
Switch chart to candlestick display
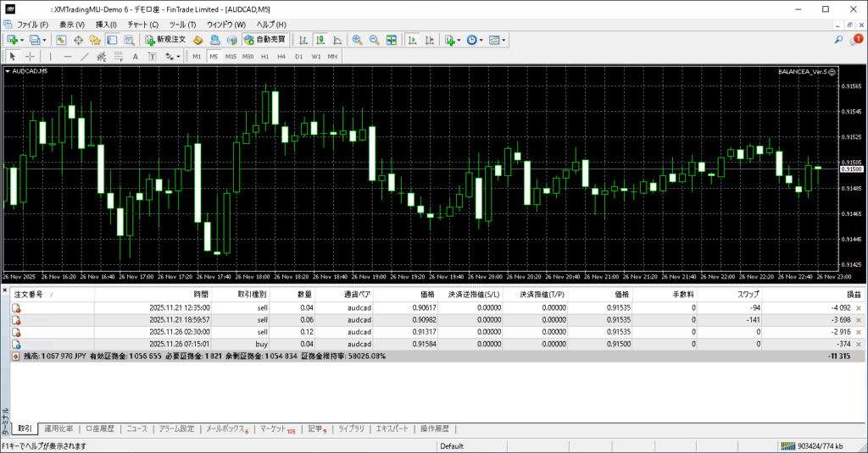(321, 40)
